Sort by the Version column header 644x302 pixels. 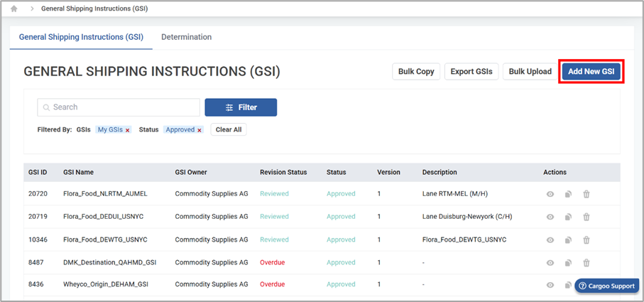388,172
